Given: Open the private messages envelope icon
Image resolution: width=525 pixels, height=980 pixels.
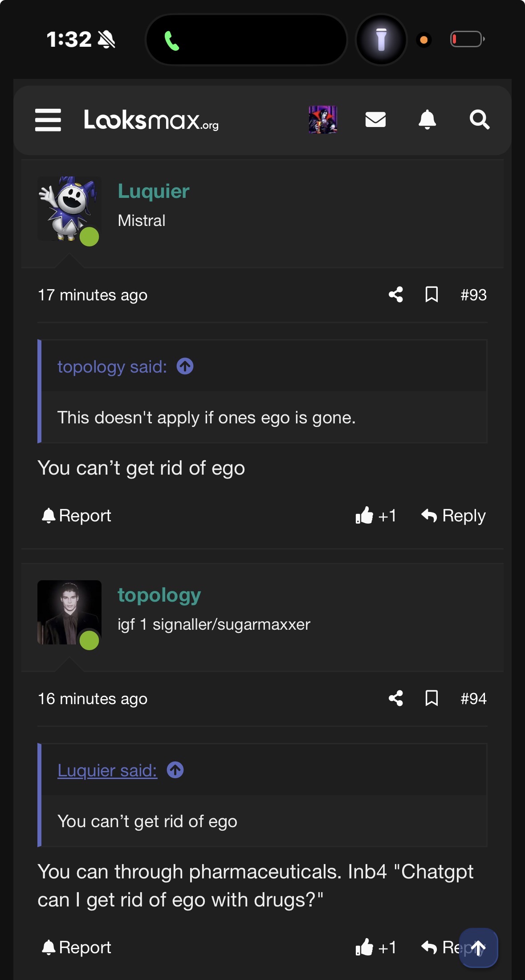Looking at the screenshot, I should 375,119.
